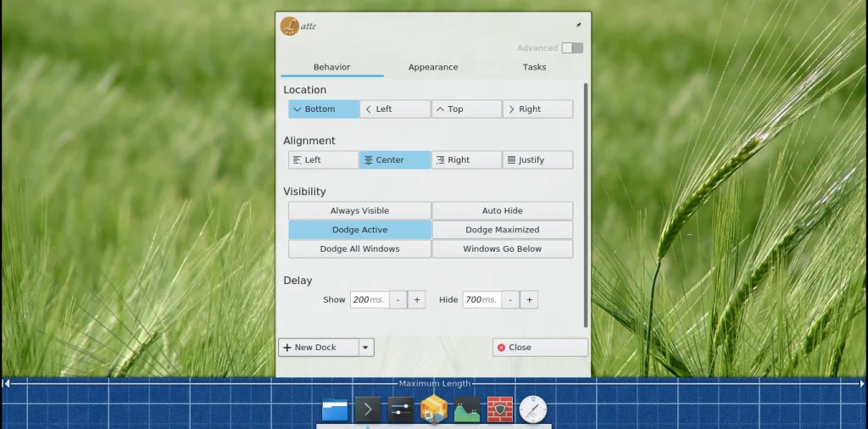
Task: Open the system monitor graph icon
Action: [467, 409]
